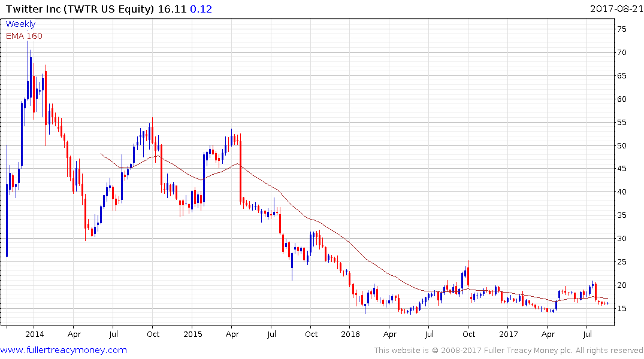Click the price change value 0.12

201,8
